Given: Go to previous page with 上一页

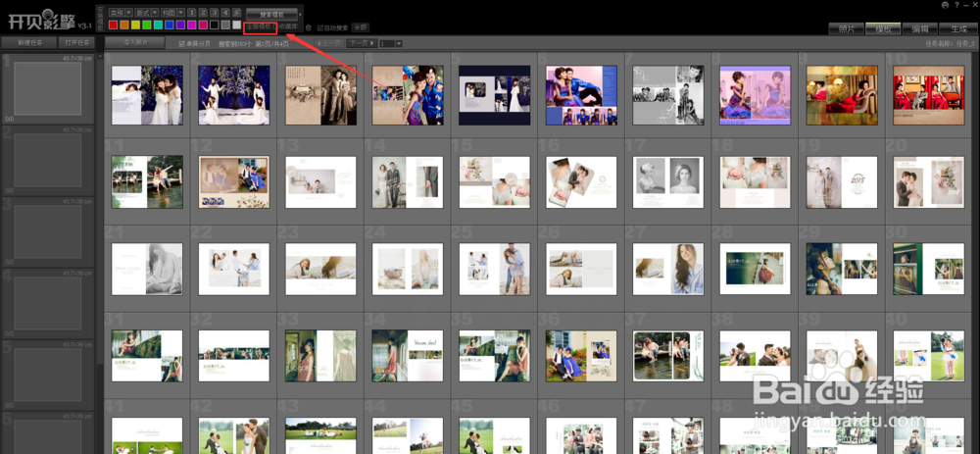Looking at the screenshot, I should 329,43.
